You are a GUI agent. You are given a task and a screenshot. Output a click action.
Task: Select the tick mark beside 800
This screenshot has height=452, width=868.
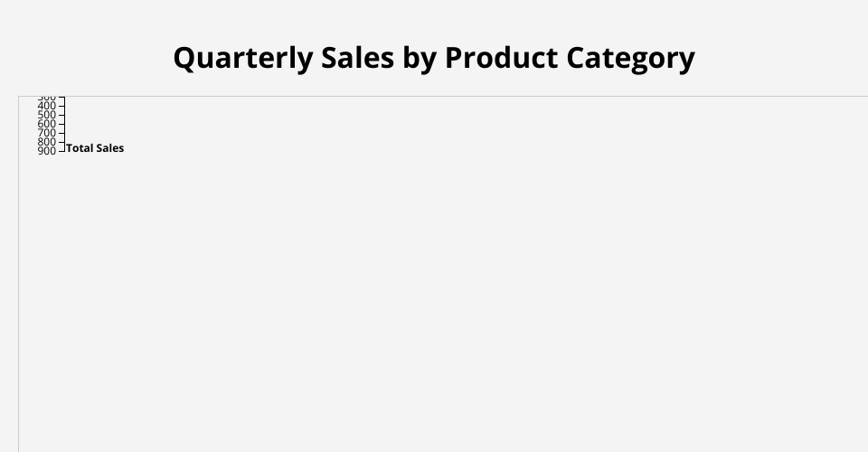pos(61,142)
